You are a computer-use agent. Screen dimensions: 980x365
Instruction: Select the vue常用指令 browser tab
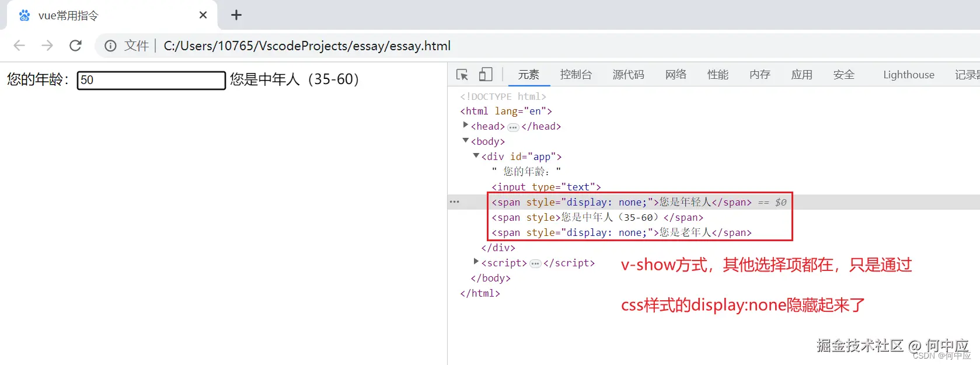tap(111, 15)
